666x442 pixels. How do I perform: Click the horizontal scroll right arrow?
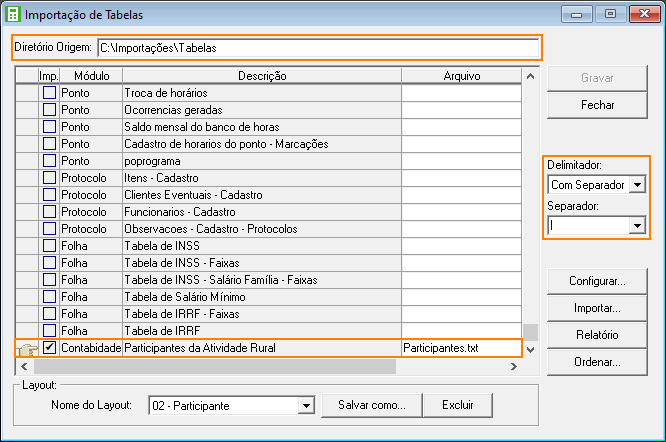[x=514, y=366]
